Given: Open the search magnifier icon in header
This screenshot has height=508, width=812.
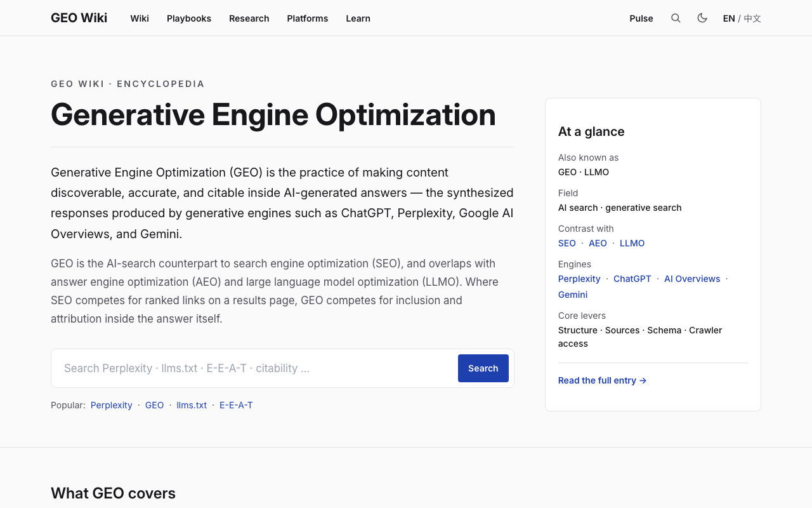Looking at the screenshot, I should tap(676, 18).
